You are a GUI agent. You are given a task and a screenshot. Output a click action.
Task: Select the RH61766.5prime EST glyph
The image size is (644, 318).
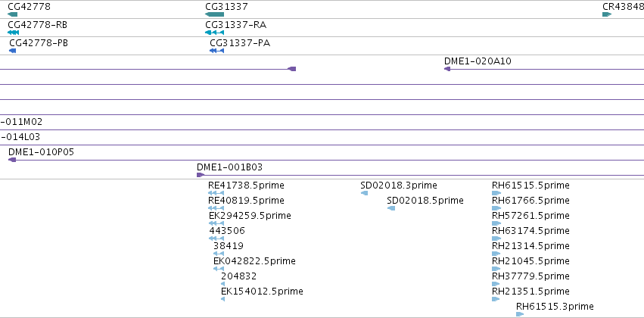click(496, 208)
